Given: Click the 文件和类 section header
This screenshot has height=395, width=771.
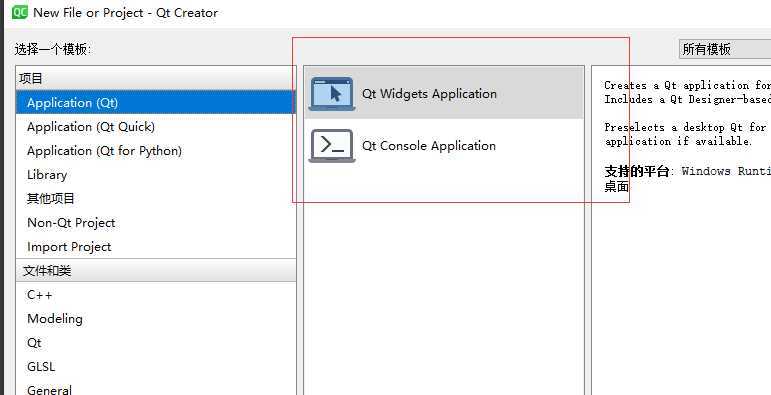Looking at the screenshot, I should tap(156, 271).
